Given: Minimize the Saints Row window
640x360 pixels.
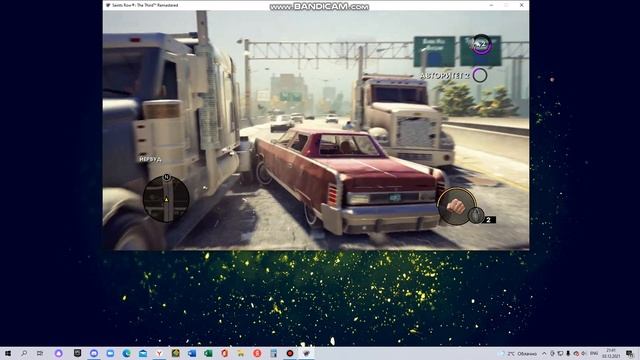Looking at the screenshot, I should (x=491, y=5).
